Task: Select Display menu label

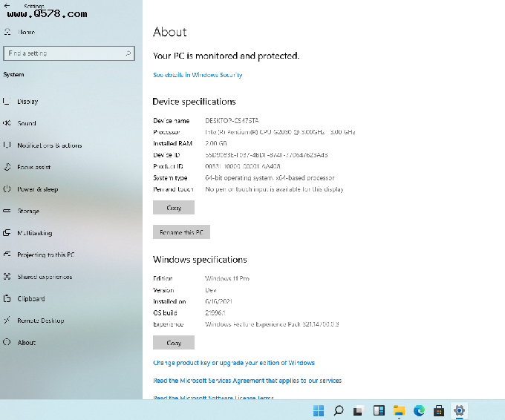Action: click(x=27, y=102)
